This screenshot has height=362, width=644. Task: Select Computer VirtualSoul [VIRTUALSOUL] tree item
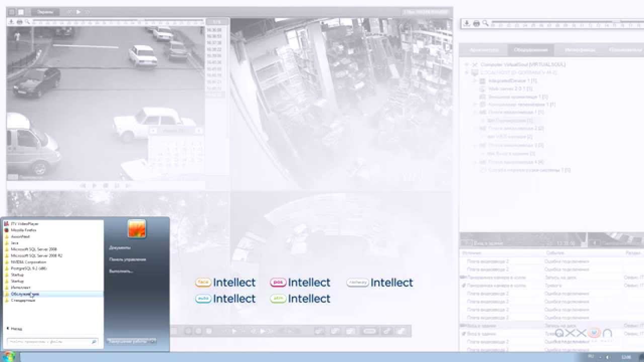[523, 64]
